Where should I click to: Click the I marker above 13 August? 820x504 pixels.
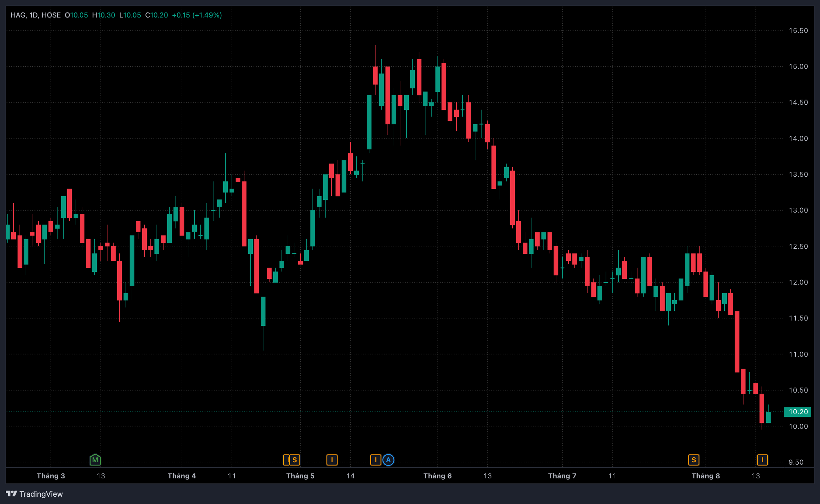(762, 460)
